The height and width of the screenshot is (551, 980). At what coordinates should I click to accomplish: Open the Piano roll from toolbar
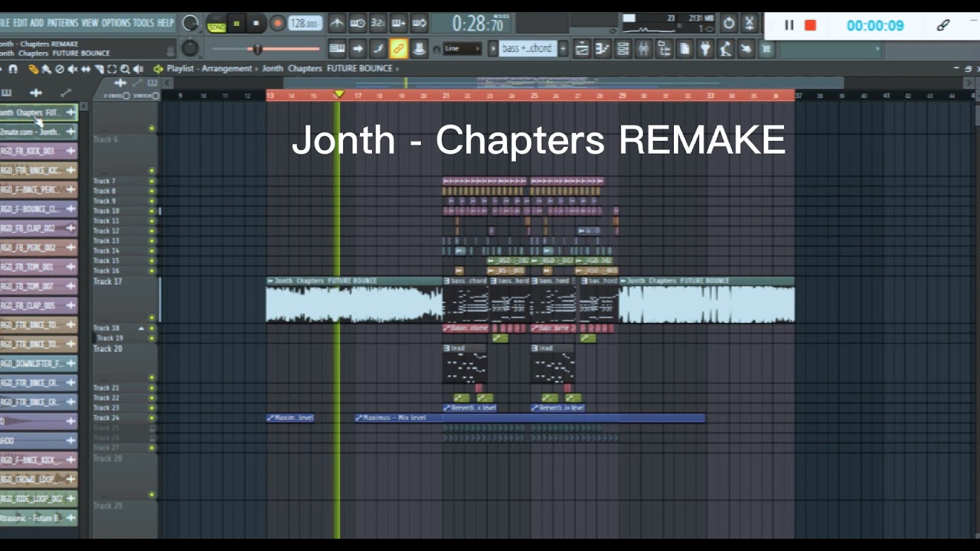[603, 49]
